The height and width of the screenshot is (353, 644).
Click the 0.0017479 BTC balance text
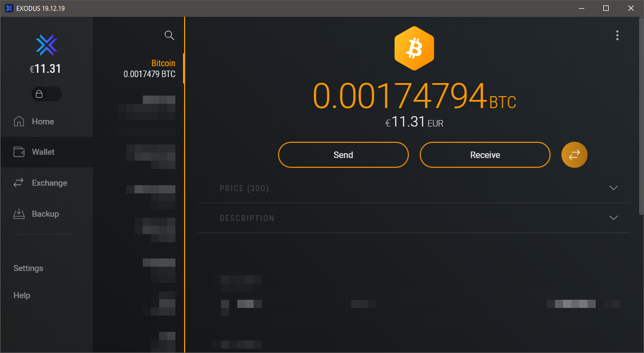point(149,74)
